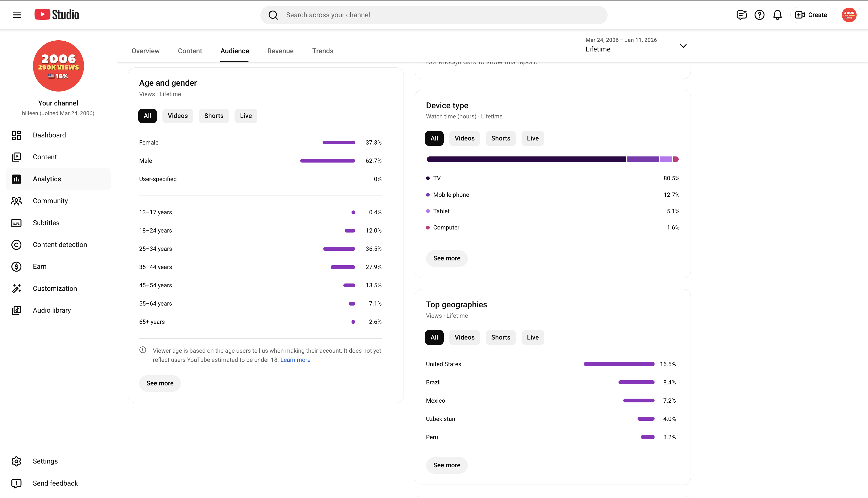
Task: Select All filter in Age and gender
Action: click(x=147, y=116)
